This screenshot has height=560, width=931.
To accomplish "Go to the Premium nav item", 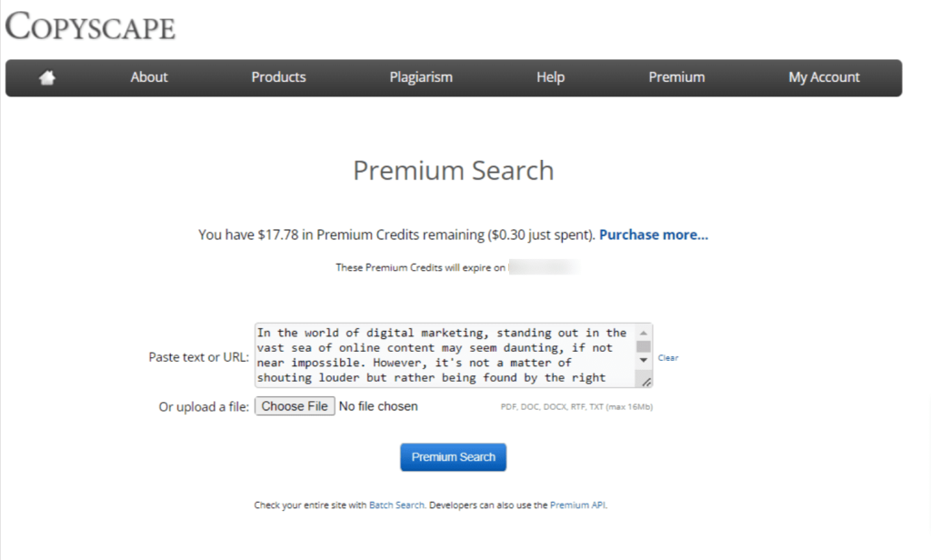I will click(676, 77).
